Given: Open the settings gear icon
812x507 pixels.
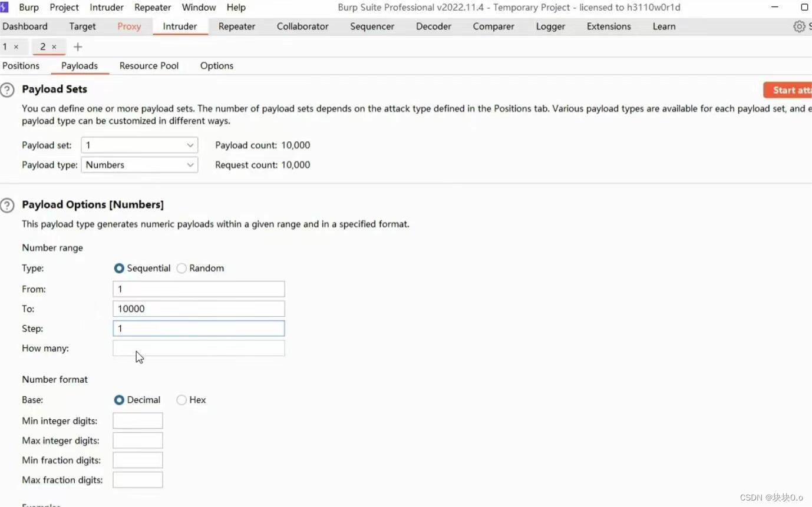Looking at the screenshot, I should [799, 26].
